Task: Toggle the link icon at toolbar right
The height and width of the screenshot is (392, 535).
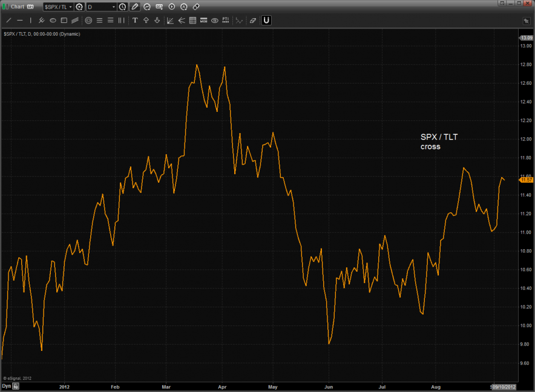Action: click(x=196, y=7)
